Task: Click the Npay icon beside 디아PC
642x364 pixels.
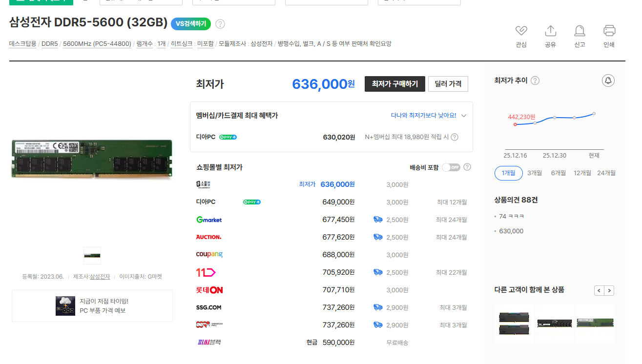Action: [x=228, y=137]
